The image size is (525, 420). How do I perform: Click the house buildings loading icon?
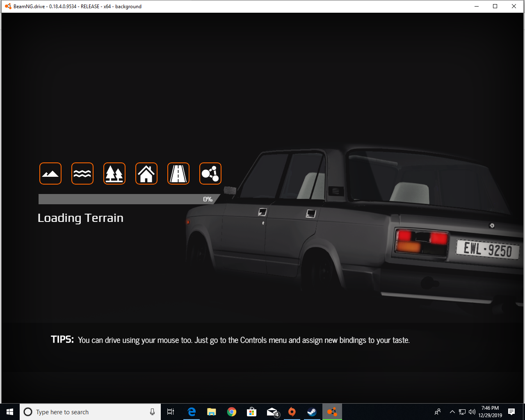(x=146, y=173)
